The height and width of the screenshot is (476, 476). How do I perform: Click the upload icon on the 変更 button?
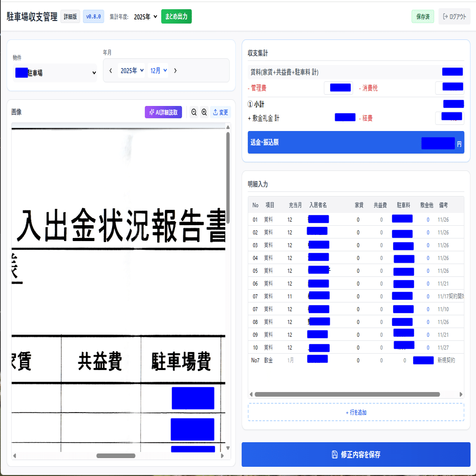click(x=215, y=112)
